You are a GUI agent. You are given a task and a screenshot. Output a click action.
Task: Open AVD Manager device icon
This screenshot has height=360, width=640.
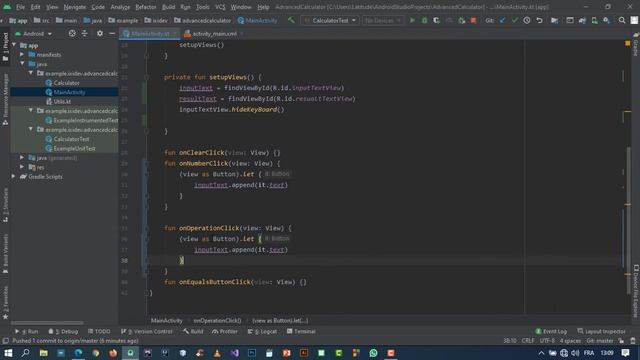pos(594,20)
